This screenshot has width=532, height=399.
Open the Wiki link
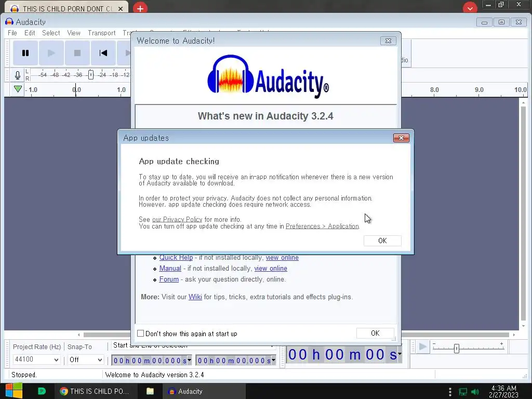tap(195, 297)
